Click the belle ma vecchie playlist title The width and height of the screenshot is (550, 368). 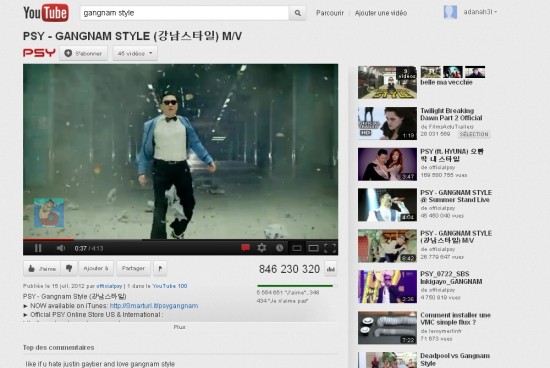[446, 82]
